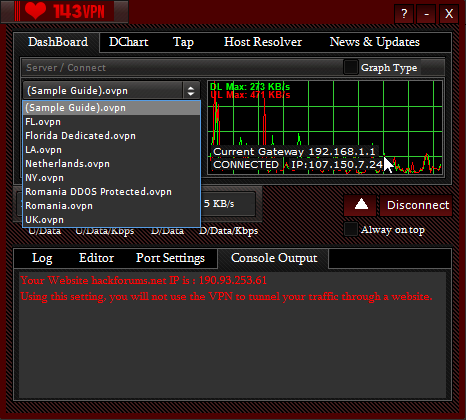Image resolution: width=466 pixels, height=420 pixels.
Task: Select Florida Dedicated.ovpn server
Action: pyautogui.click(x=111, y=136)
